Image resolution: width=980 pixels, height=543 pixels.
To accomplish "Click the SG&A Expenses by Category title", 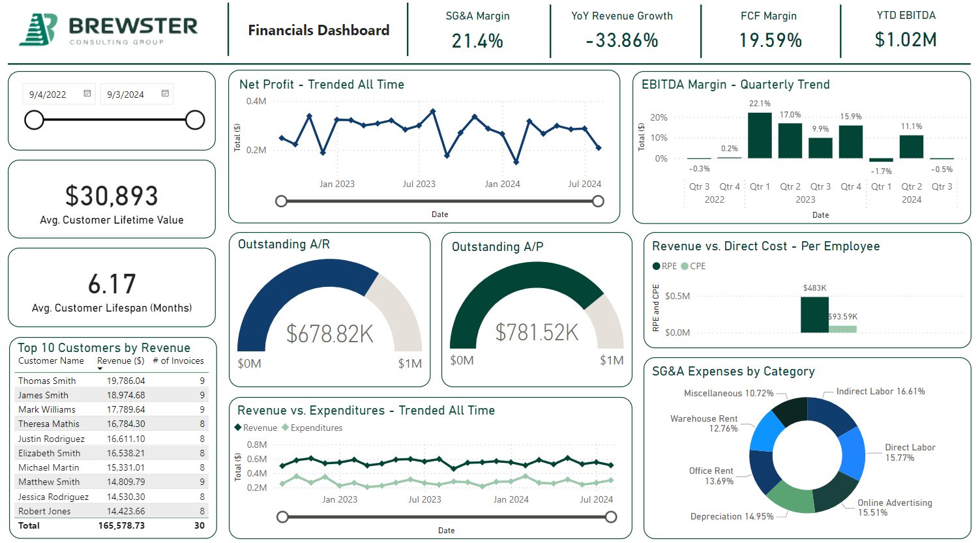I will coord(733,371).
